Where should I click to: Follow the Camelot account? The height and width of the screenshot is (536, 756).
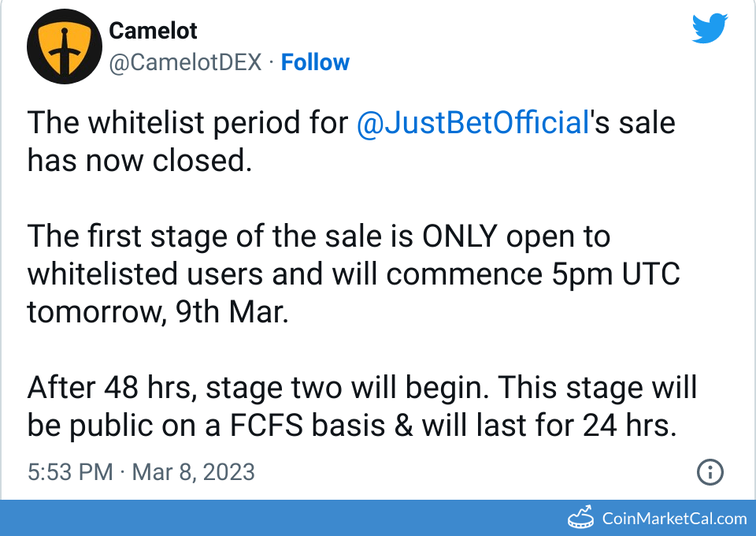[315, 62]
